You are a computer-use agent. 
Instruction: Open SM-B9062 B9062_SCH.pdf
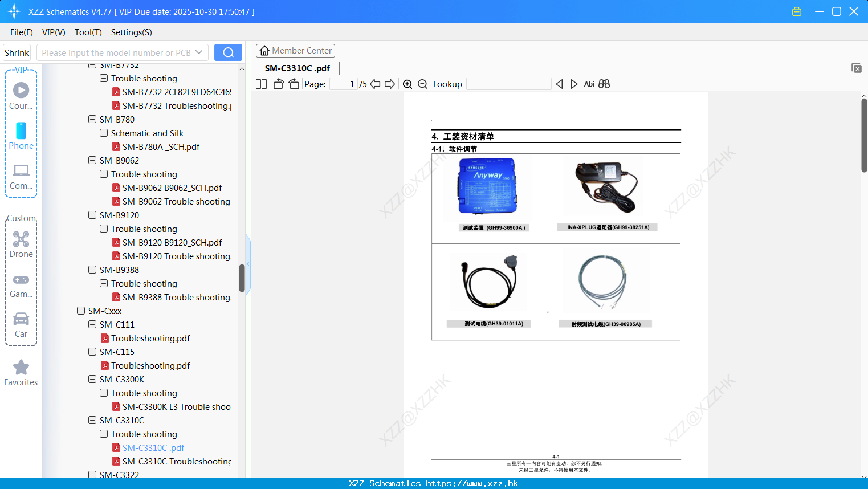[x=167, y=188]
